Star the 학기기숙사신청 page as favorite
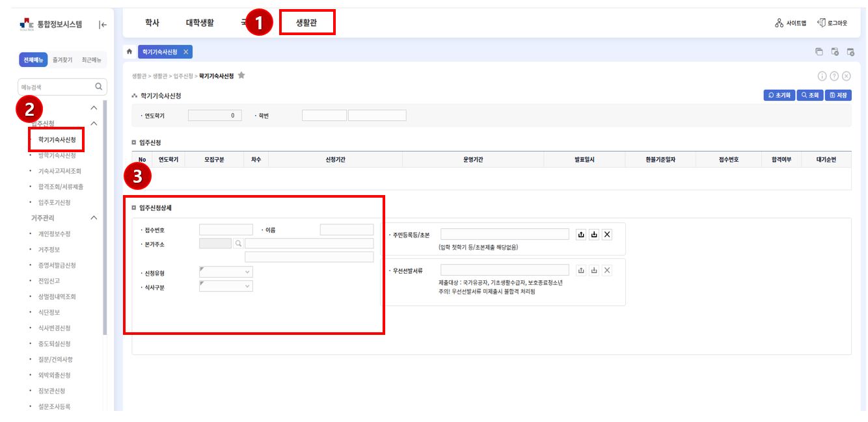This screenshot has height=422, width=868. click(x=241, y=75)
